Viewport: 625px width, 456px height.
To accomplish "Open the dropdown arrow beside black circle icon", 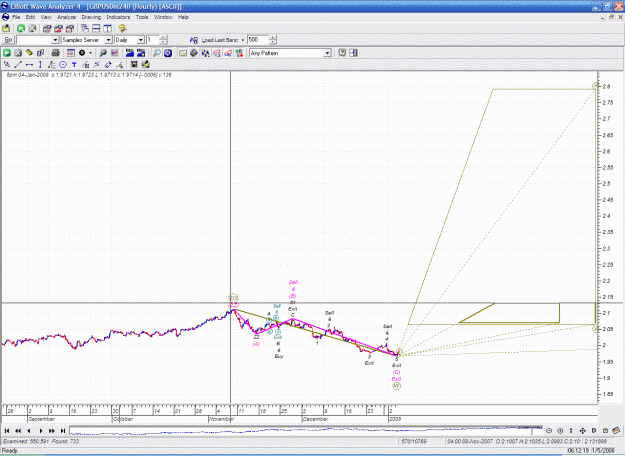I will click(x=90, y=53).
